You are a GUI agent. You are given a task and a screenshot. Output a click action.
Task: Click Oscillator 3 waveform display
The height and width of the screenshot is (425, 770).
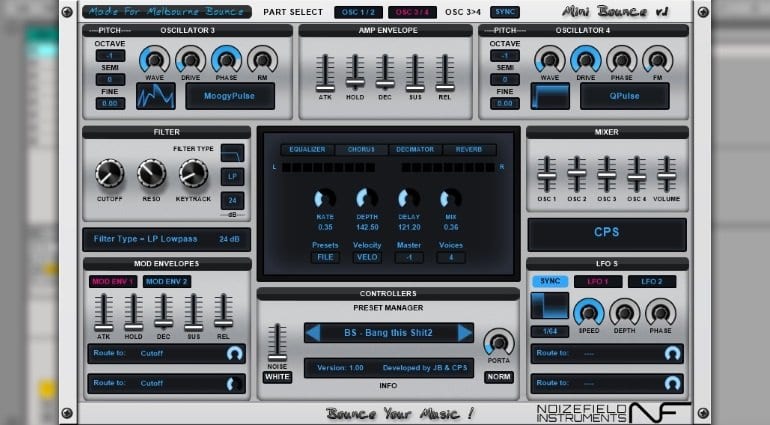156,96
